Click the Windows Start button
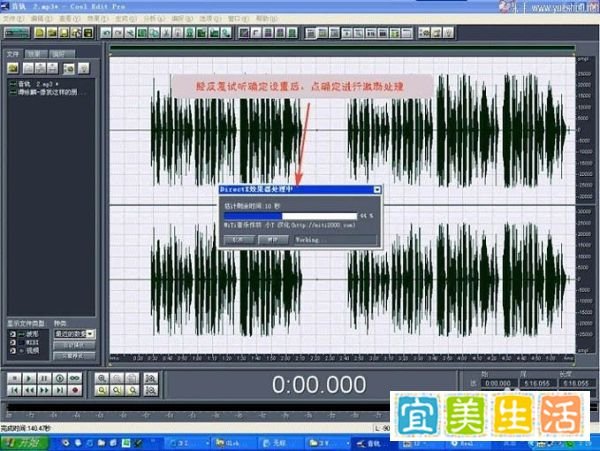Screen dimensions: 600x451 [24, 443]
